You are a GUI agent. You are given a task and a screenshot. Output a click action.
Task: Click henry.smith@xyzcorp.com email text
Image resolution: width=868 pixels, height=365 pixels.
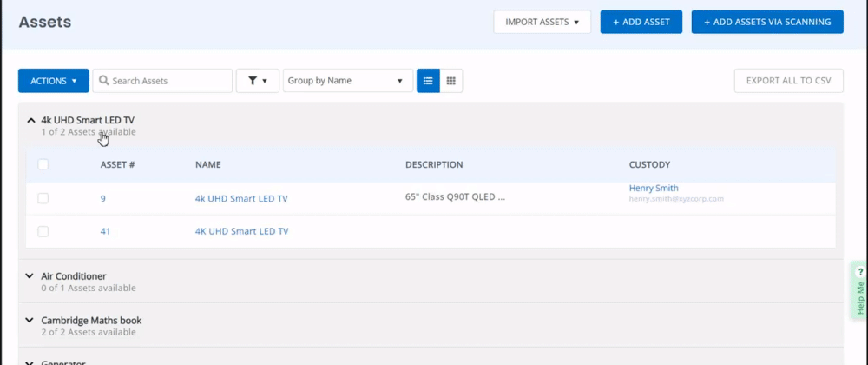676,199
